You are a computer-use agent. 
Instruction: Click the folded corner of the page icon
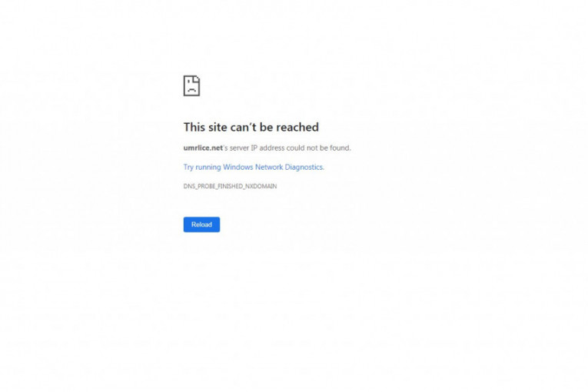(197, 79)
